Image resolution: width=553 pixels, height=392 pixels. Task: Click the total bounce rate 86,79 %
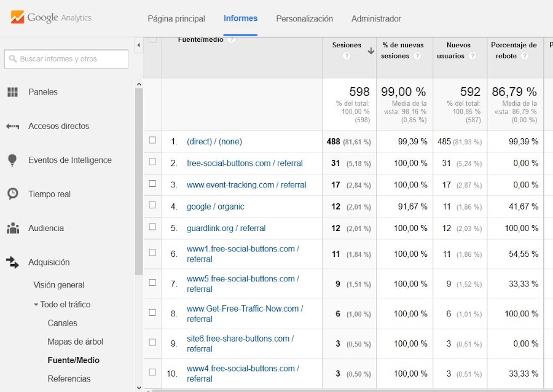514,92
